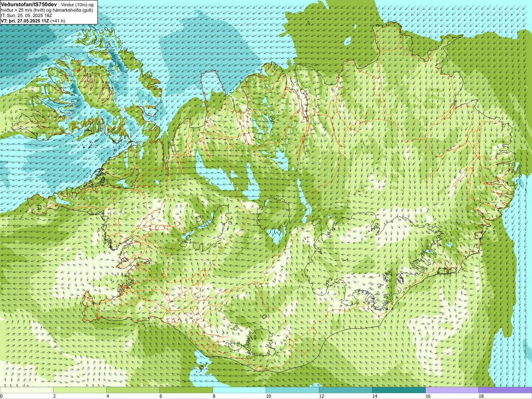
Task: Click the 8–10 m/s pale cyan legend swatch
Action: click(x=239, y=390)
